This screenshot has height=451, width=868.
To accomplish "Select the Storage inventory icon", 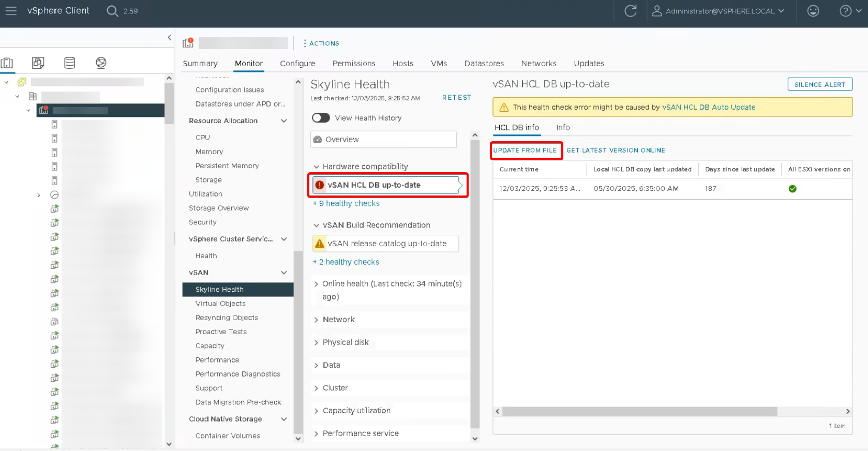I will pyautogui.click(x=69, y=63).
